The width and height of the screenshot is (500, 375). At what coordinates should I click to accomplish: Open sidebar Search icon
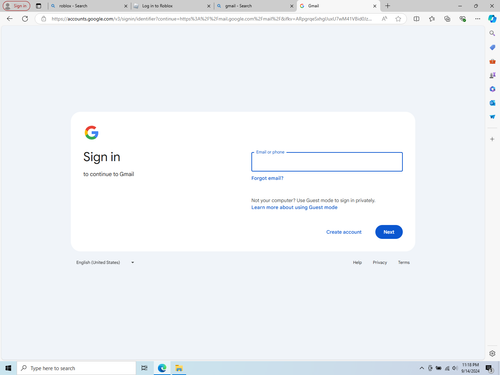(492, 33)
